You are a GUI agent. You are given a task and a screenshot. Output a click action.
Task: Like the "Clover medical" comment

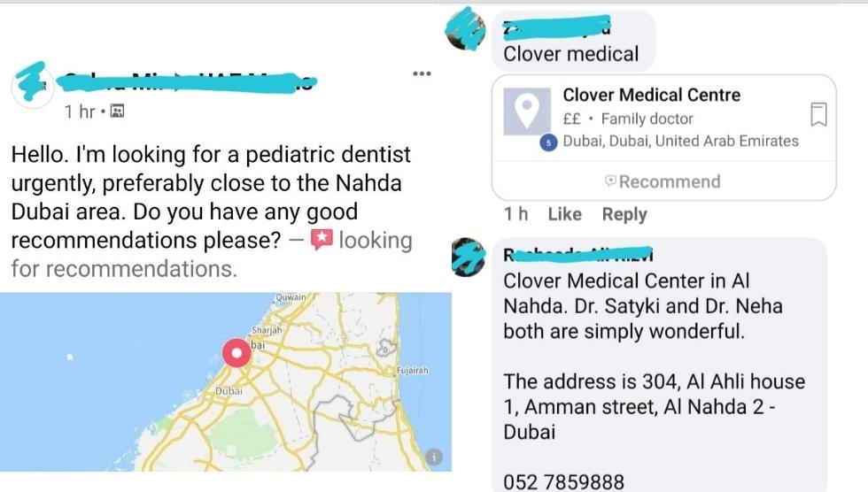pyautogui.click(x=564, y=214)
